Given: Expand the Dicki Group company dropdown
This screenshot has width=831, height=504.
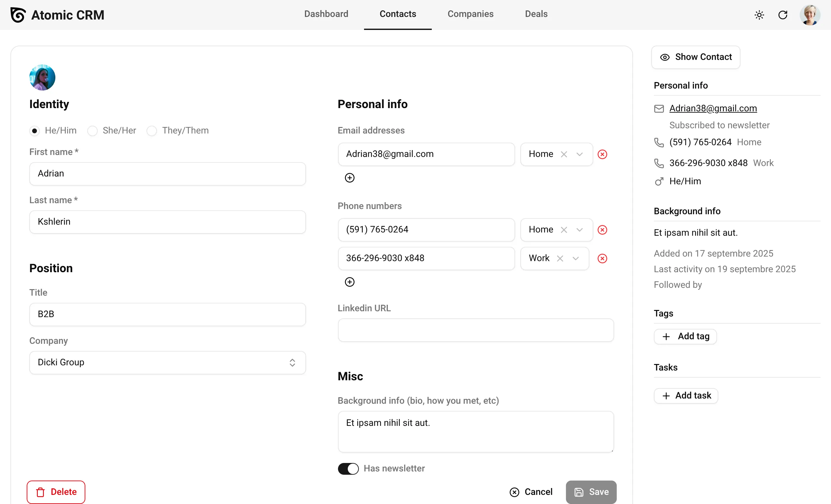Looking at the screenshot, I should point(292,362).
